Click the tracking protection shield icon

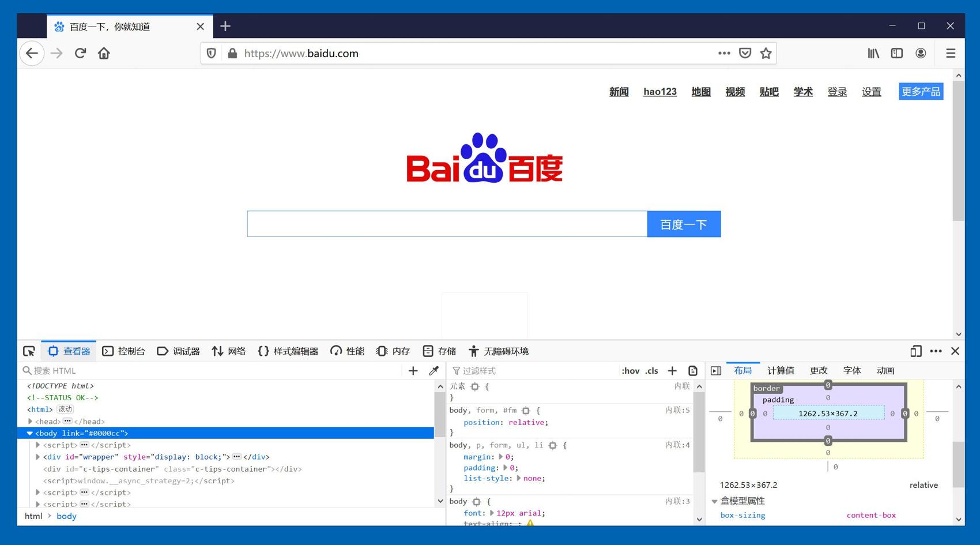click(211, 53)
